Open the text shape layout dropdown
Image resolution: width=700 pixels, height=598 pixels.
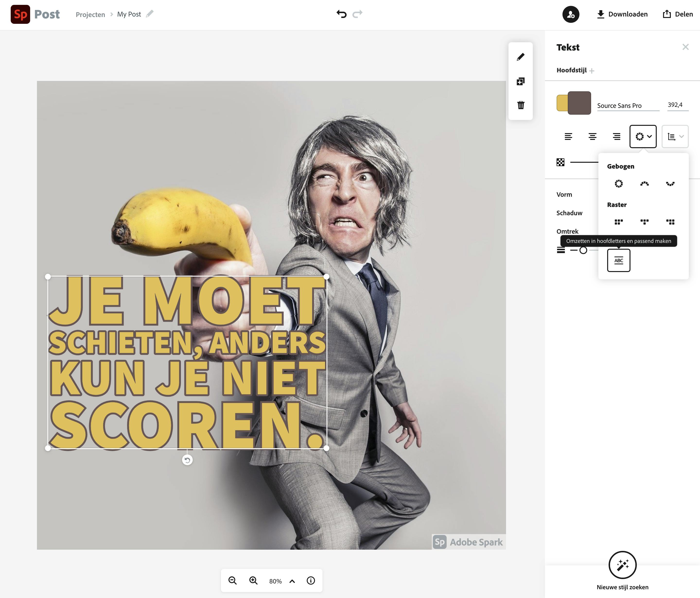tap(643, 137)
